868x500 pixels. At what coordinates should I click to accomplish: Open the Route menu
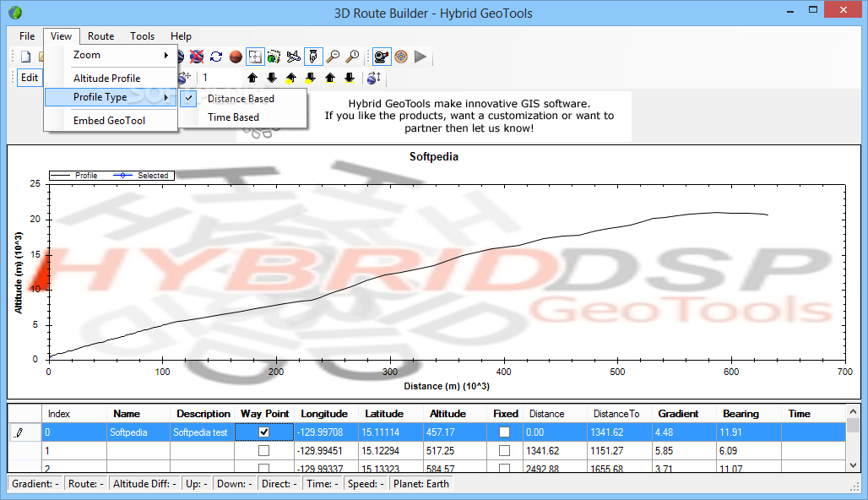pyautogui.click(x=100, y=36)
